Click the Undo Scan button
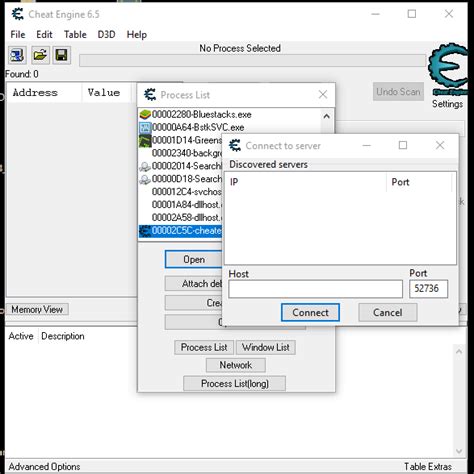The height and width of the screenshot is (474, 474). tap(398, 92)
